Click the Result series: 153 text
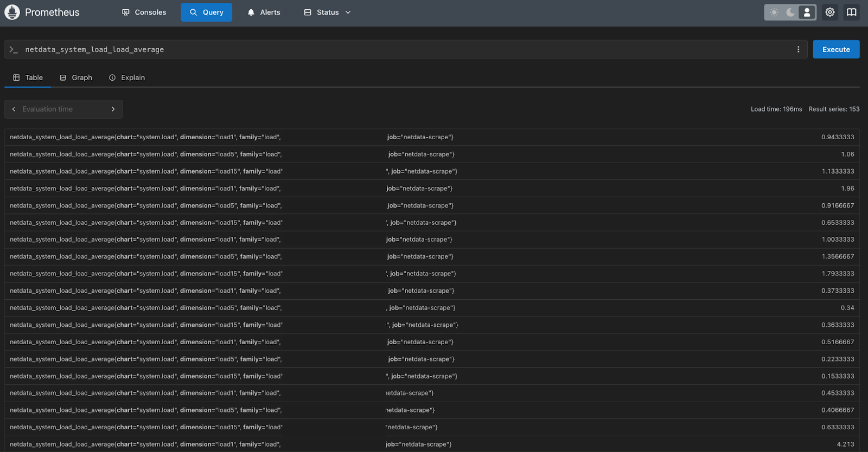The image size is (868, 452). [x=834, y=109]
